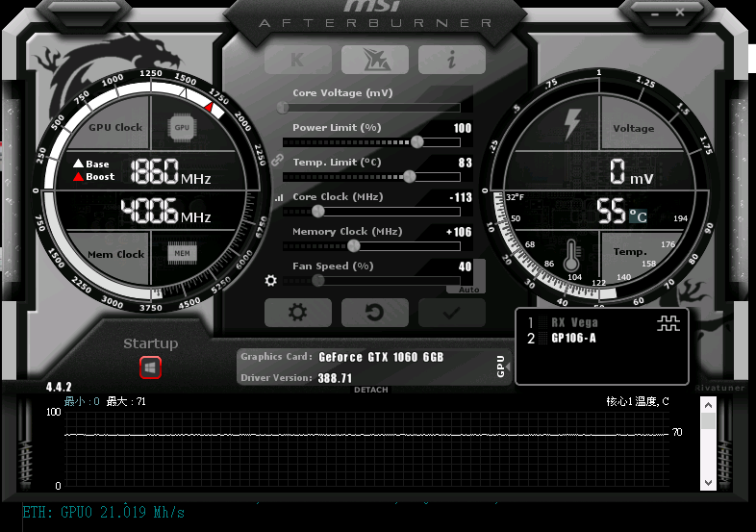Click the GPU chip icon in gauge
Screen dimensions: 756x532
(182, 128)
